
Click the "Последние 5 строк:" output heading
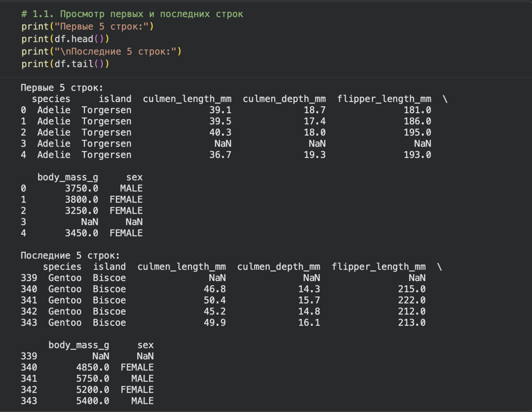click(70, 256)
